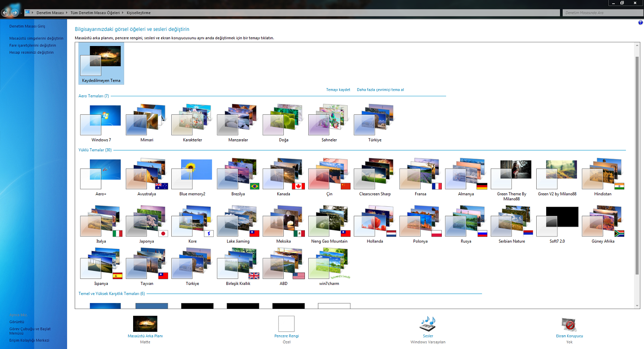Select the Serbian Nature theme
This screenshot has height=349, width=644.
click(511, 225)
